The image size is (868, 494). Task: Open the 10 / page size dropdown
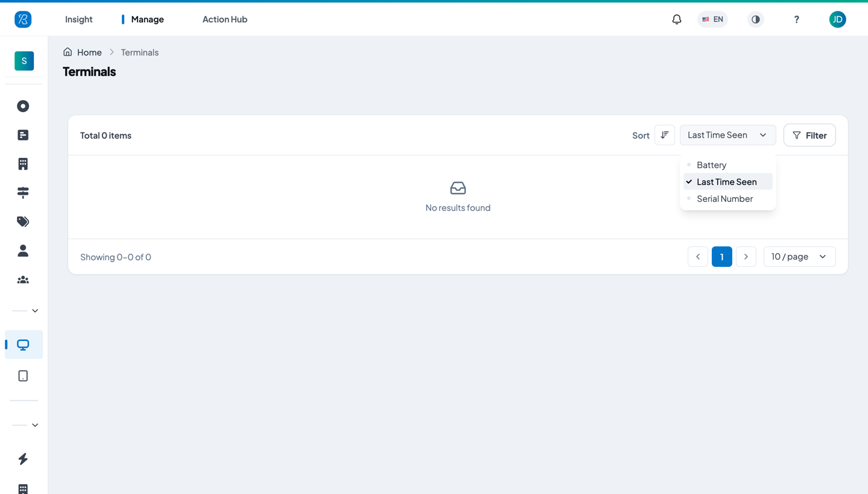799,257
